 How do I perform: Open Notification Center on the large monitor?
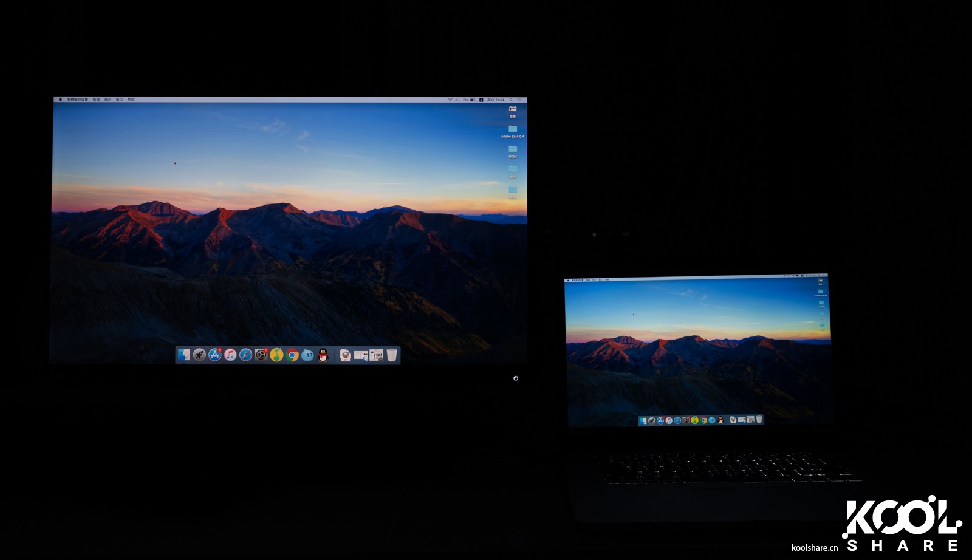tap(519, 100)
